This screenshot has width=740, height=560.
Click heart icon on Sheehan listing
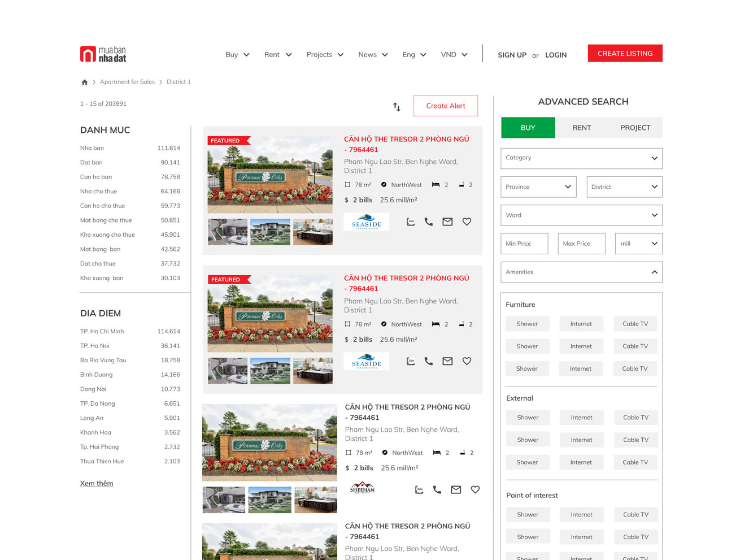[x=475, y=490]
